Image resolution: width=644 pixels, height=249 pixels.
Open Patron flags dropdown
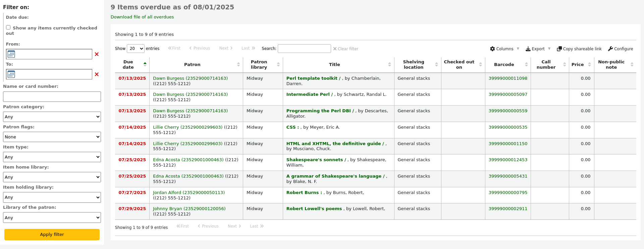(52, 137)
